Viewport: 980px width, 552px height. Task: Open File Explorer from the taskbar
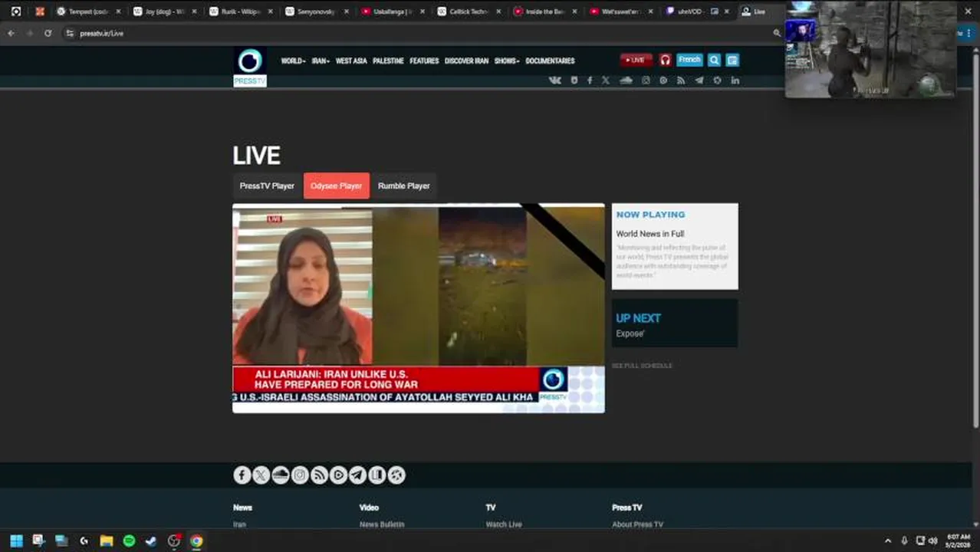[107, 540]
